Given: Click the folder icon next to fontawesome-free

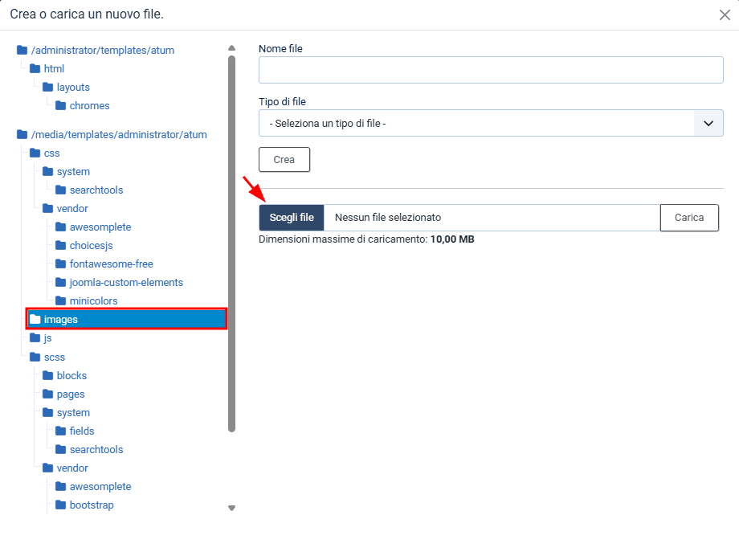Looking at the screenshot, I should click(61, 264).
